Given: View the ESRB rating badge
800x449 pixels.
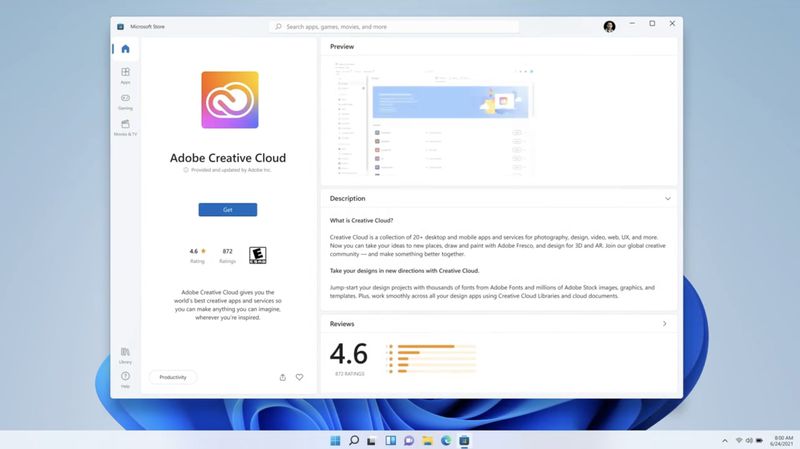Looking at the screenshot, I should [x=258, y=255].
